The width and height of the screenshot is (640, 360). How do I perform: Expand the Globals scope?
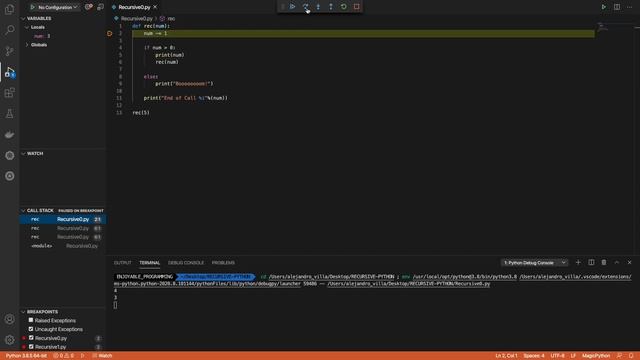pyautogui.click(x=38, y=45)
